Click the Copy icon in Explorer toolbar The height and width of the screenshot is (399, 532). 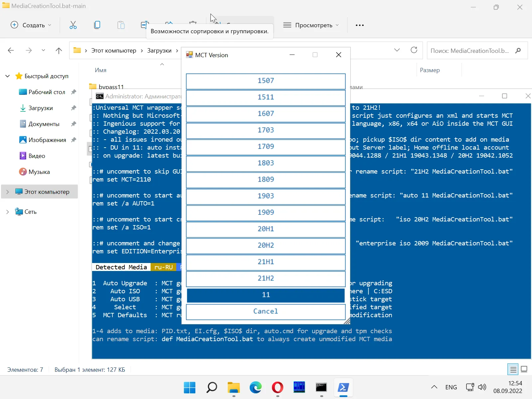pos(97,25)
